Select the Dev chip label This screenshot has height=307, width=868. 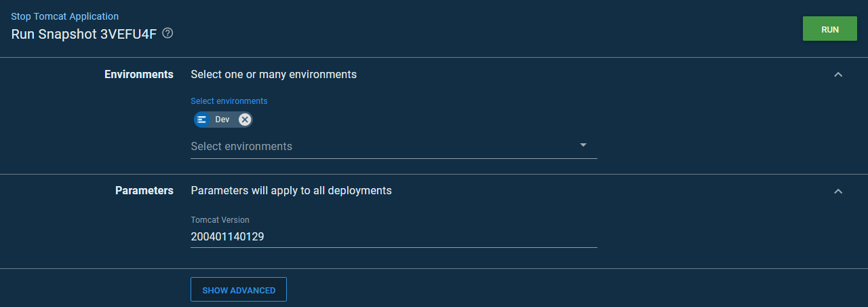coord(222,120)
